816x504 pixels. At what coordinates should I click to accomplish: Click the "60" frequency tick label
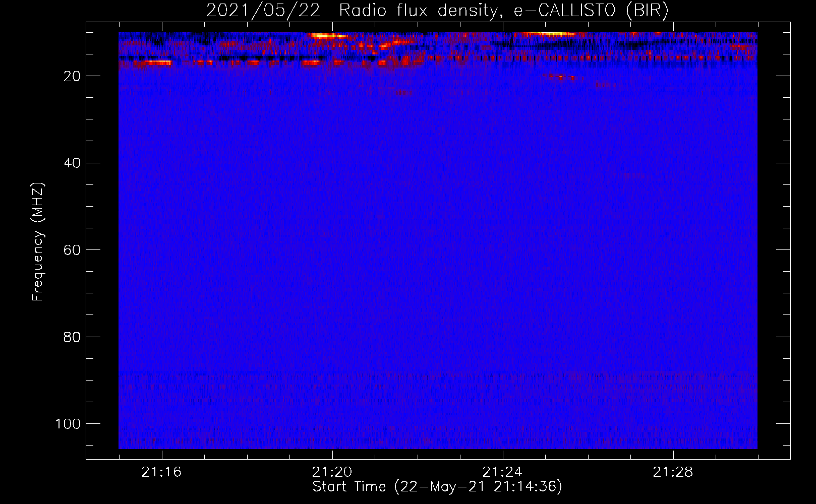click(72, 250)
